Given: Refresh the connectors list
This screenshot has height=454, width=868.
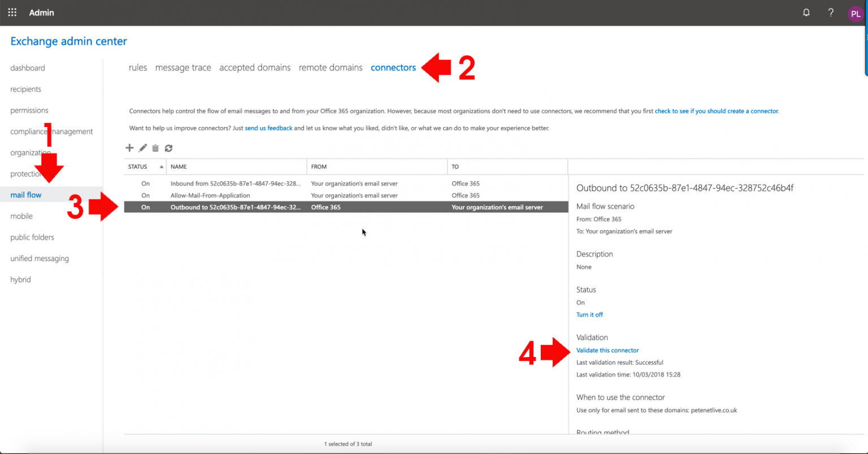Looking at the screenshot, I should tap(168, 148).
